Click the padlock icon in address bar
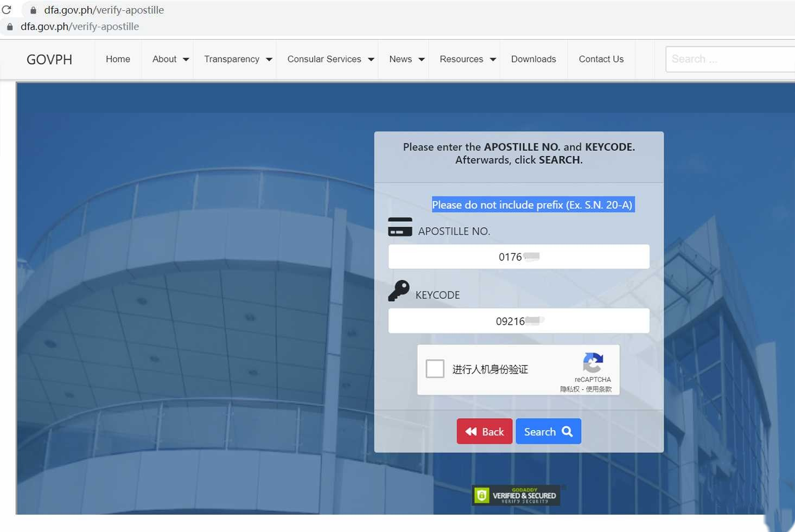Image resolution: width=795 pixels, height=532 pixels. 33,10
